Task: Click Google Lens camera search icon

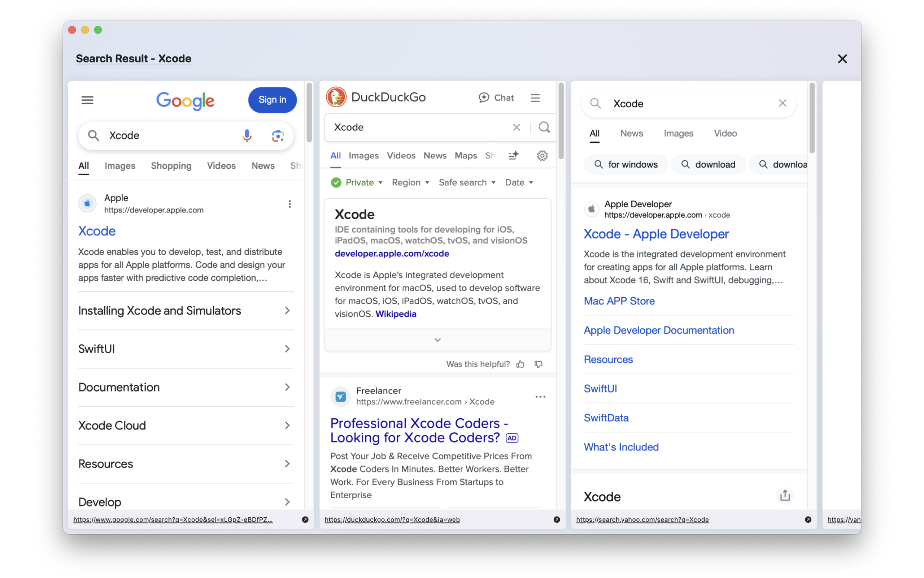Action: point(278,136)
